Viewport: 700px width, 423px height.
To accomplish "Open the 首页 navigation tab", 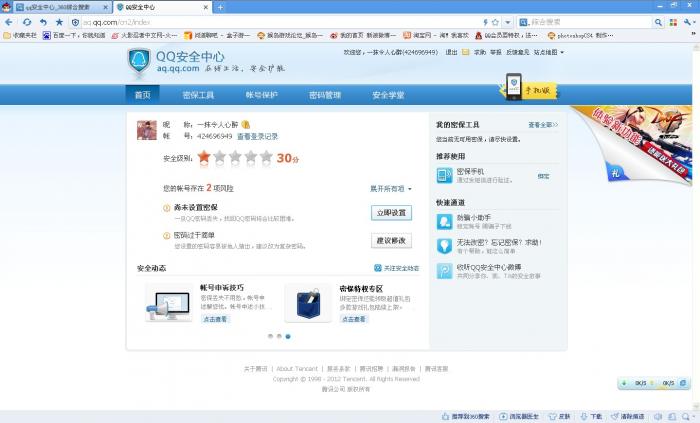I will point(143,95).
